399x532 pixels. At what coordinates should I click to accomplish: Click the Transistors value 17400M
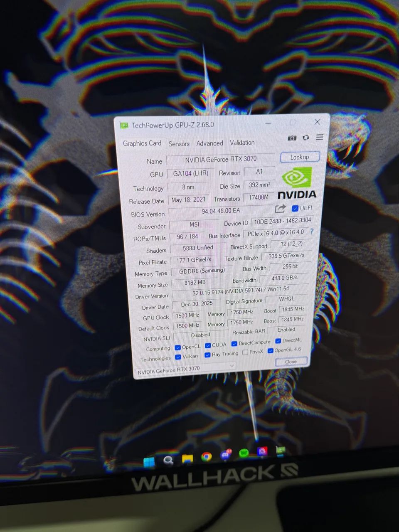[259, 197]
